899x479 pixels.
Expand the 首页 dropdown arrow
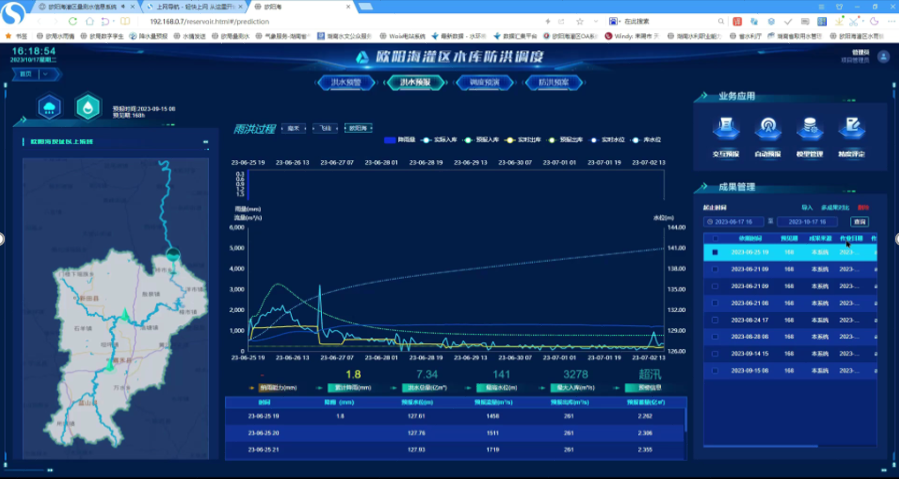pos(45,74)
